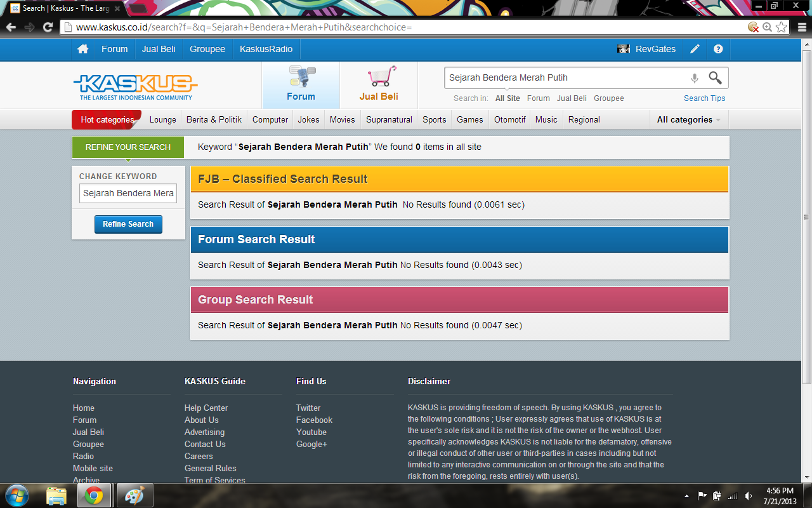Open the Kaskus logo
Viewport: 812px width, 508px height.
[135, 87]
